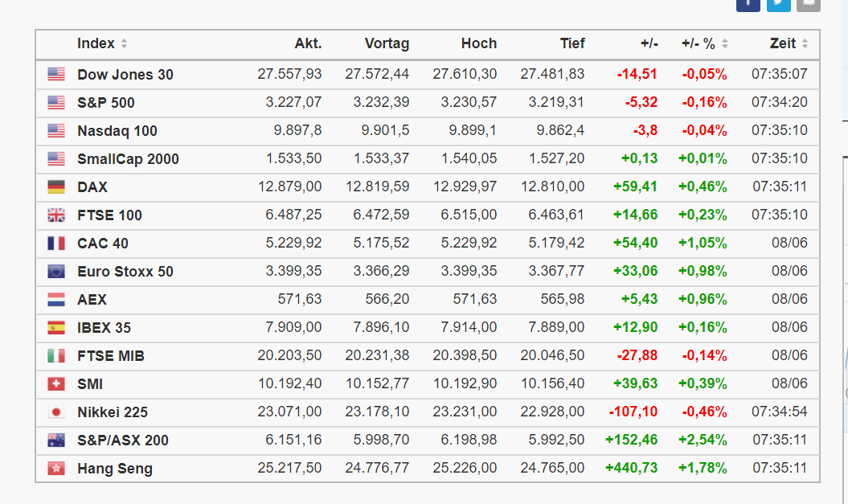848x504 pixels.
Task: Open the Dow Jones 30 index link
Action: 125,75
